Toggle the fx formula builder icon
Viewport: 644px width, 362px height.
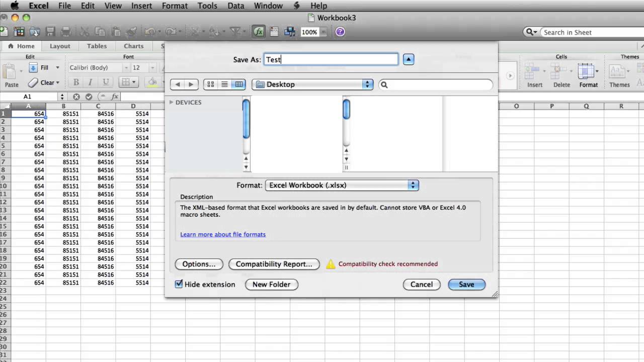pos(259,32)
